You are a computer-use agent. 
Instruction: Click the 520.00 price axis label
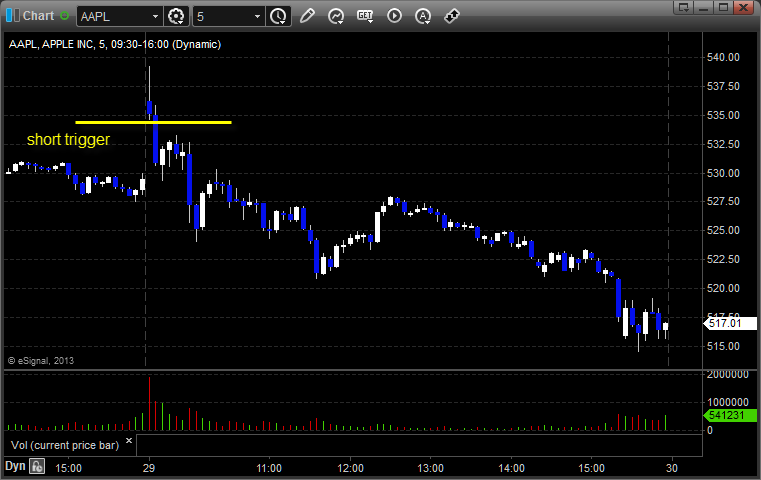pos(723,288)
